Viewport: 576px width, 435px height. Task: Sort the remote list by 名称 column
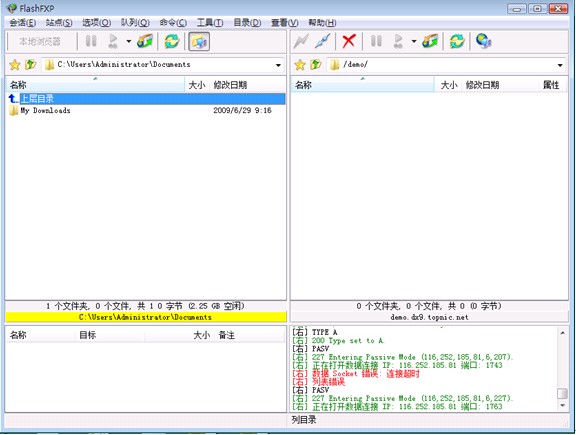point(363,85)
